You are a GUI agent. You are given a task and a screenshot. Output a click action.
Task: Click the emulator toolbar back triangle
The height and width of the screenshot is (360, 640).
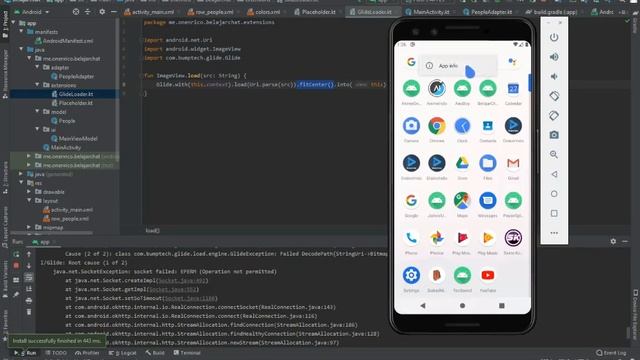(554, 174)
